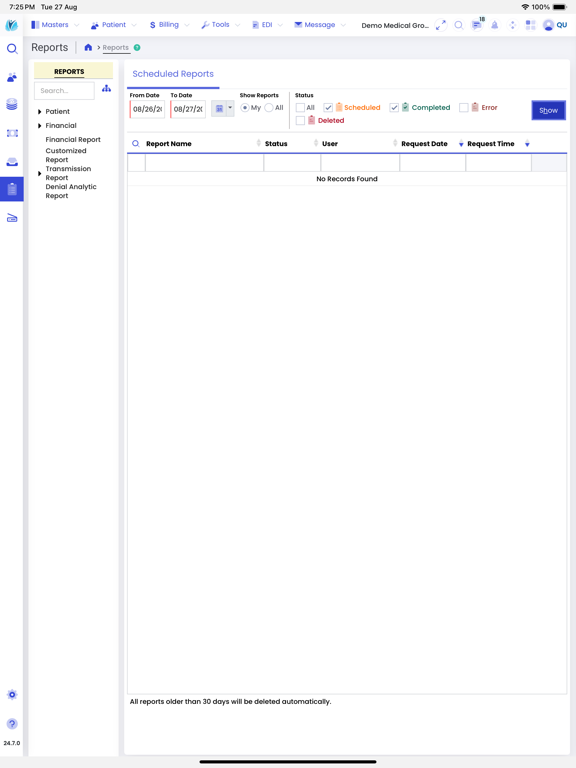
Task: Open the clipboard reports sidebar icon
Action: tap(12, 189)
